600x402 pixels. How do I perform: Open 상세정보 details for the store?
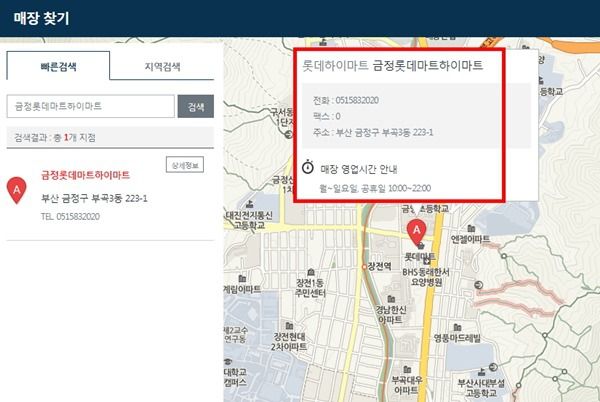point(185,165)
